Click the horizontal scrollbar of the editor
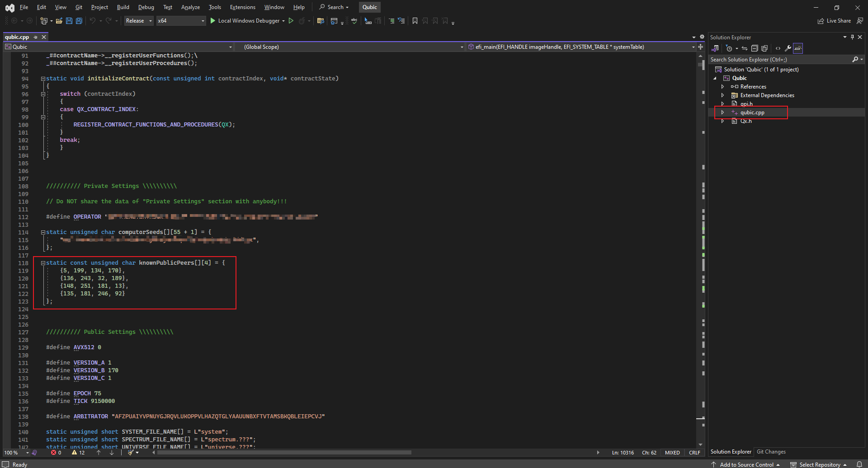868x468 pixels. (x=284, y=452)
